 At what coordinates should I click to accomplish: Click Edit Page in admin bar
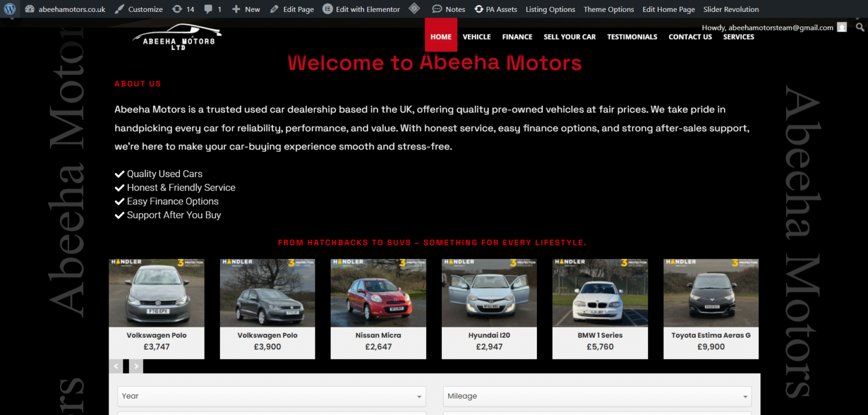click(x=292, y=9)
